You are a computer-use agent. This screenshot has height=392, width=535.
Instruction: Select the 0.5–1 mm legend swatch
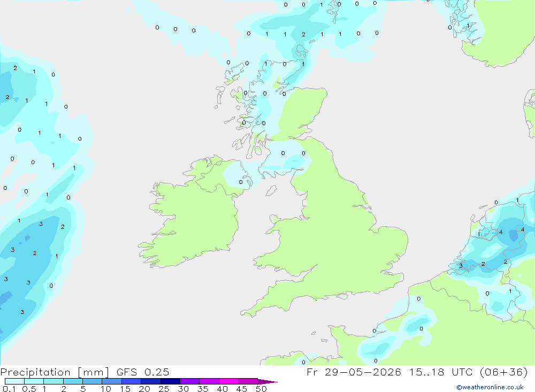34,381
